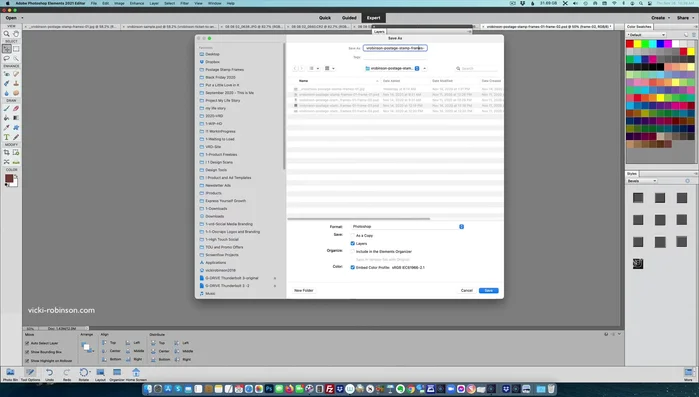Select the Red Eye Removal tool
The height and width of the screenshot is (397, 699).
[6, 74]
